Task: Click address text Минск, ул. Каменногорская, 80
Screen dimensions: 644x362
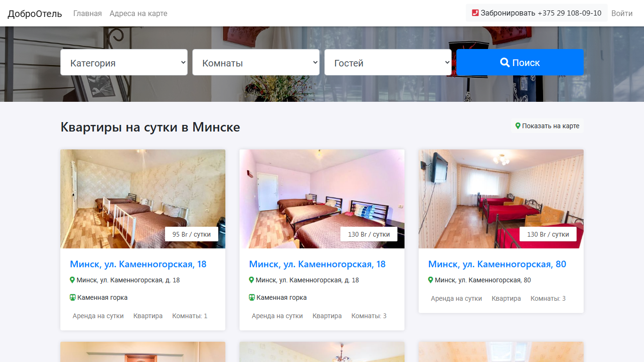Action: coord(483,280)
